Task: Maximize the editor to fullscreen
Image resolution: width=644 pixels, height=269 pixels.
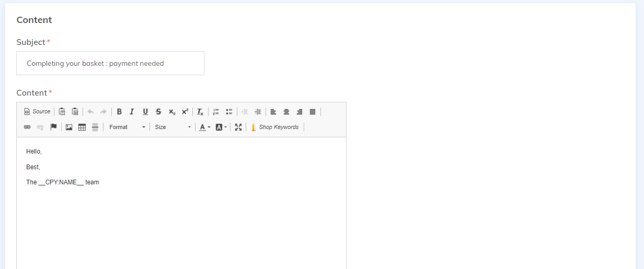Action: tap(238, 127)
